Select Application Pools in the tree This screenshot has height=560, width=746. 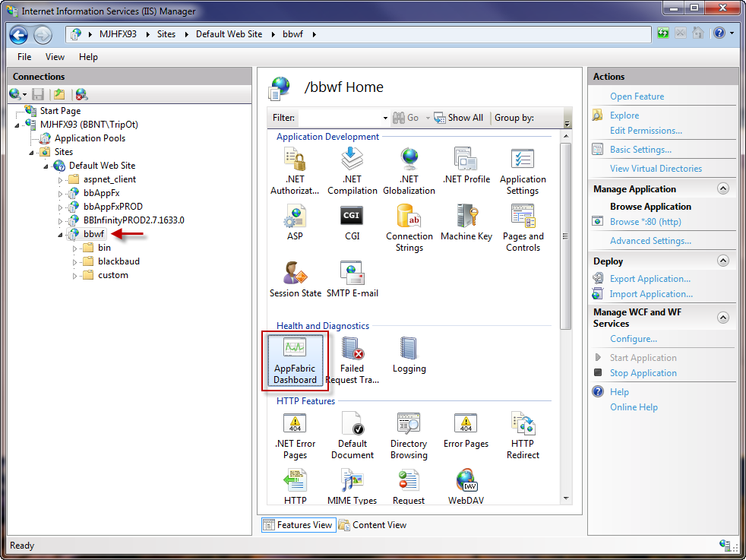tap(90, 138)
